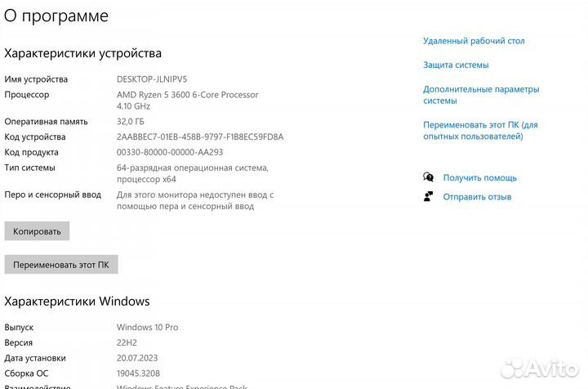This screenshot has height=389, width=588.
Task: Select the OS build value 19045.3208
Action: 138,373
